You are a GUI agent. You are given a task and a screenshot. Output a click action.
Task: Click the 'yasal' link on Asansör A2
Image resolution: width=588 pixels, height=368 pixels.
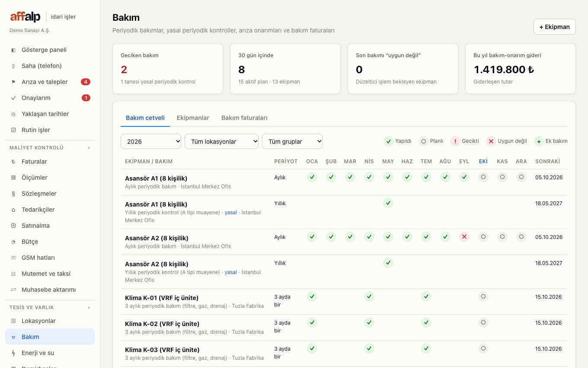tap(231, 272)
